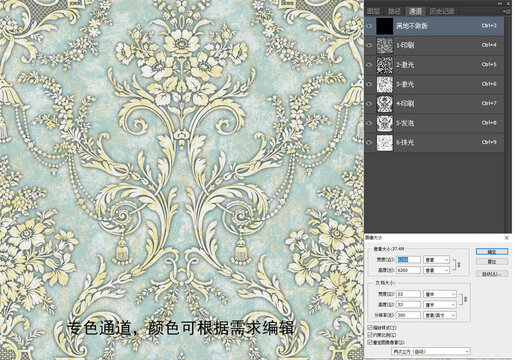The width and height of the screenshot is (515, 360).
Task: Click the 复位 reset button
Action: [492, 262]
